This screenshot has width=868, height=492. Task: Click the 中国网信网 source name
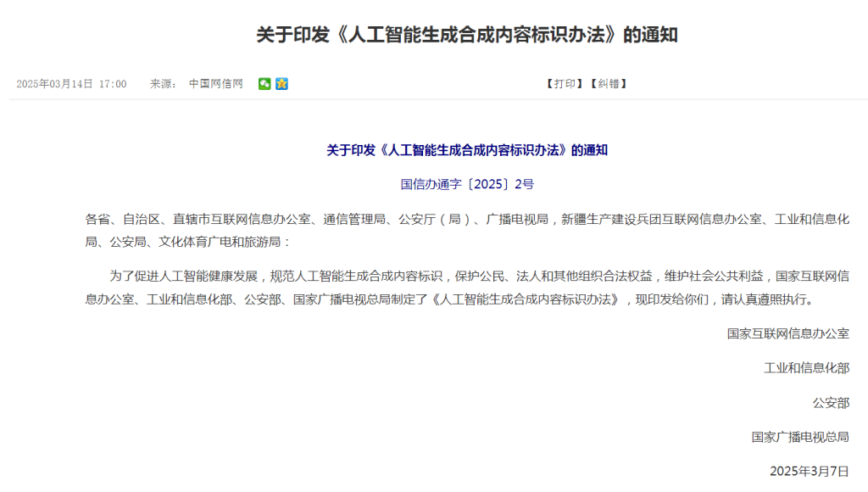click(215, 84)
